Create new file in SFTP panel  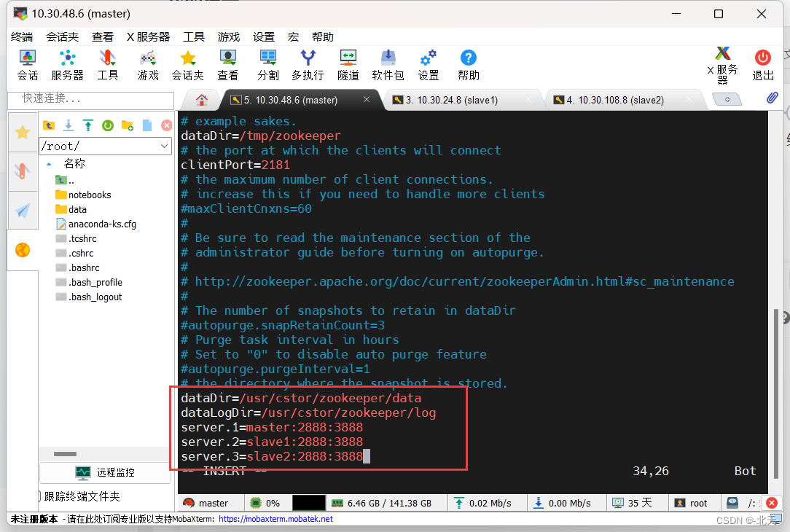point(147,125)
